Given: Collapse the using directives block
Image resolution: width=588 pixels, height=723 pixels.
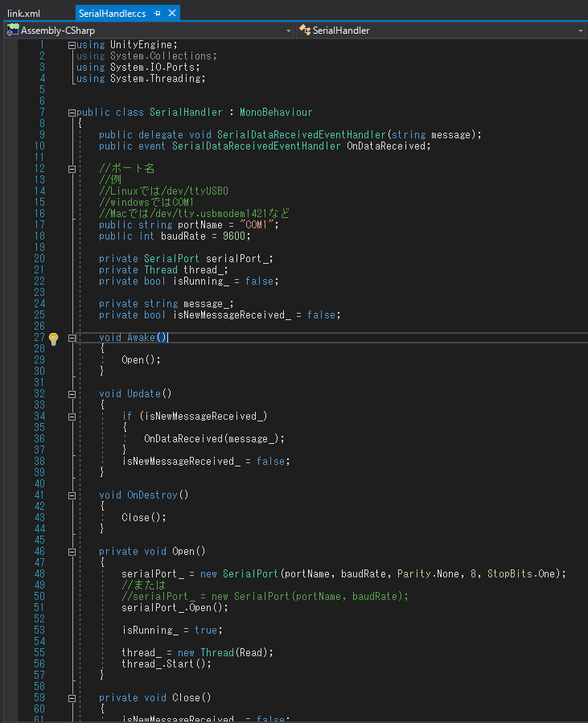Looking at the screenshot, I should click(72, 45).
